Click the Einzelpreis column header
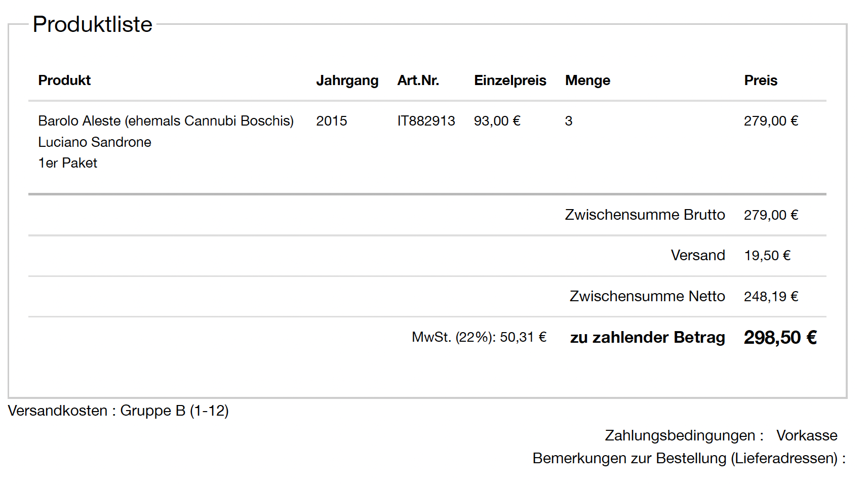868x485 pixels. [510, 80]
